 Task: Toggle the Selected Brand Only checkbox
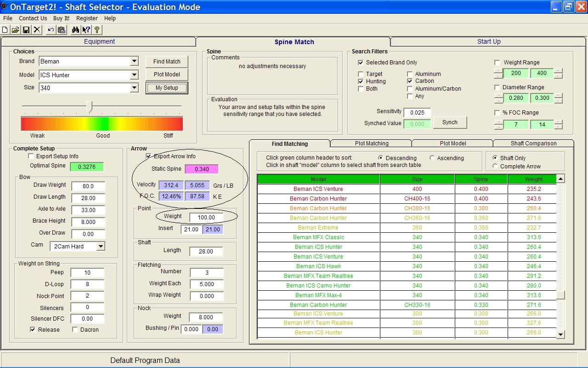(x=361, y=63)
